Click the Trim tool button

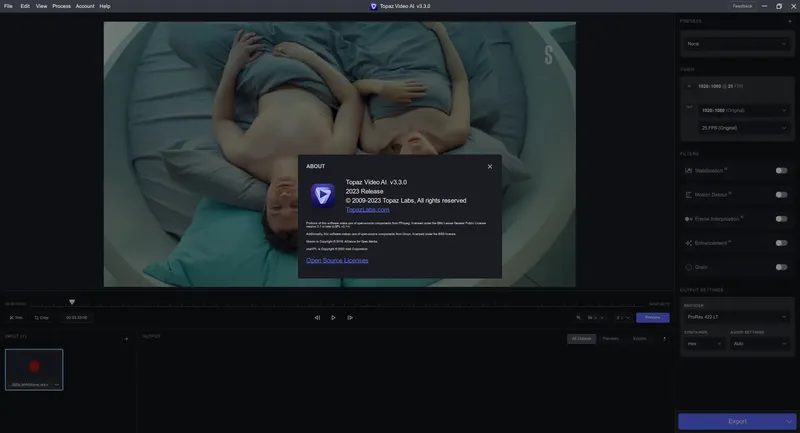(x=16, y=318)
